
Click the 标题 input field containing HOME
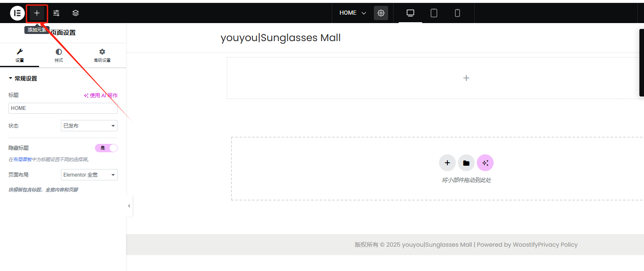point(63,108)
